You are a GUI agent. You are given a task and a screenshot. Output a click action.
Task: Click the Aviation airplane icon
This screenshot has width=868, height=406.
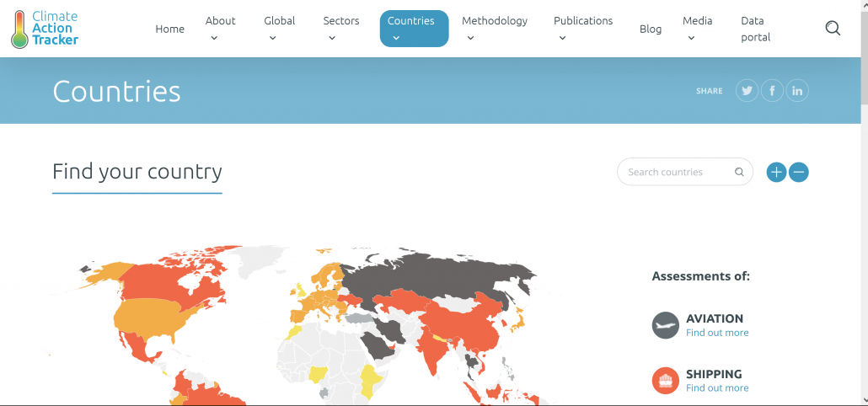(x=666, y=325)
